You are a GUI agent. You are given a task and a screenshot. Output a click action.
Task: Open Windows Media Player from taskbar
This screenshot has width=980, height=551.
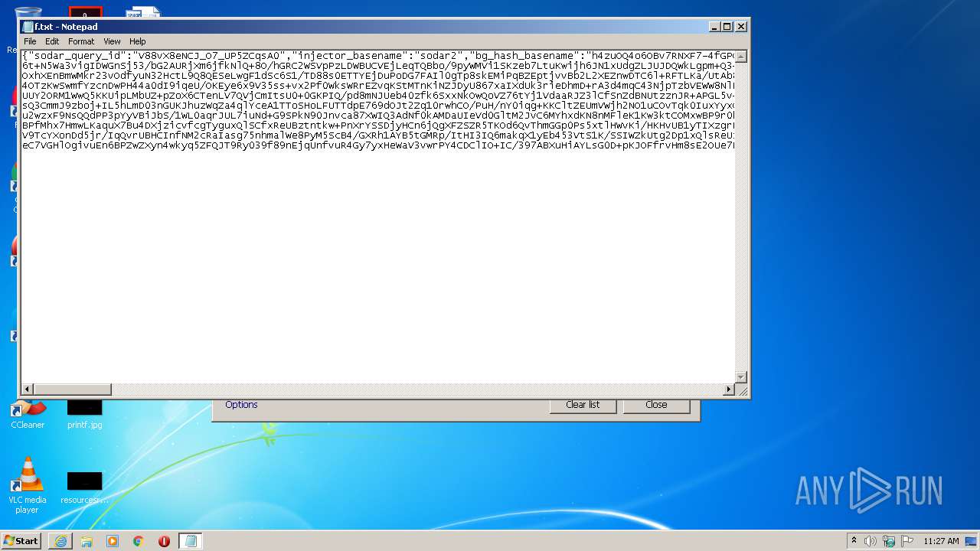pyautogui.click(x=113, y=541)
